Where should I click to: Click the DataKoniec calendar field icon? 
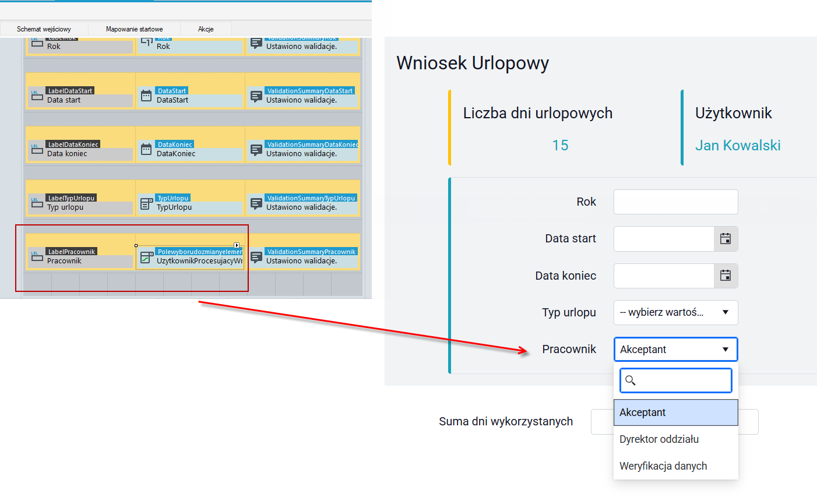[146, 150]
